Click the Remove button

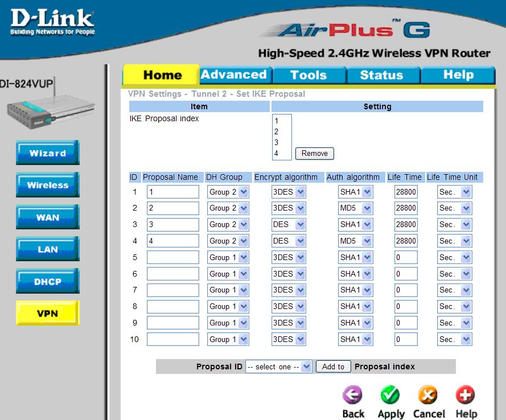[x=315, y=154]
